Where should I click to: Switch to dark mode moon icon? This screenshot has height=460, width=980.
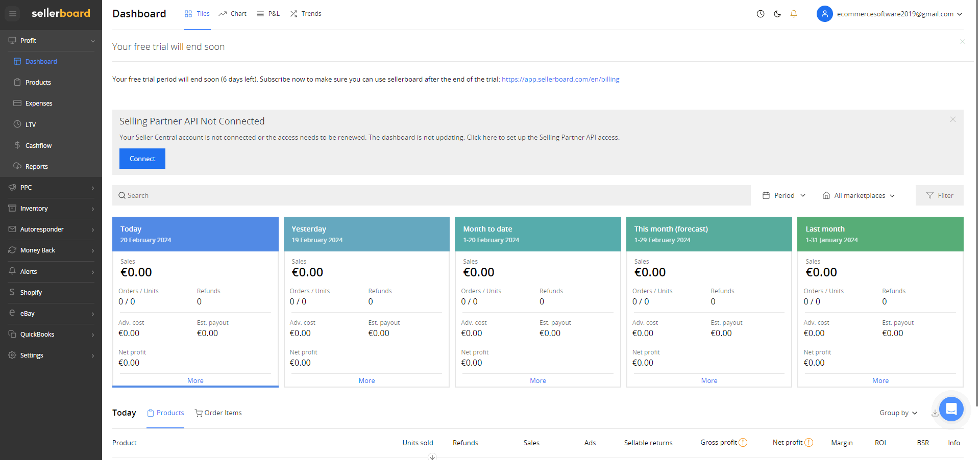click(x=777, y=14)
